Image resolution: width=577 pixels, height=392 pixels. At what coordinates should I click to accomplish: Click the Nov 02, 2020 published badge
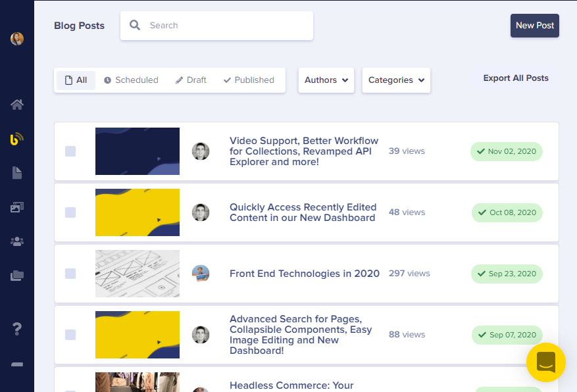tap(507, 151)
